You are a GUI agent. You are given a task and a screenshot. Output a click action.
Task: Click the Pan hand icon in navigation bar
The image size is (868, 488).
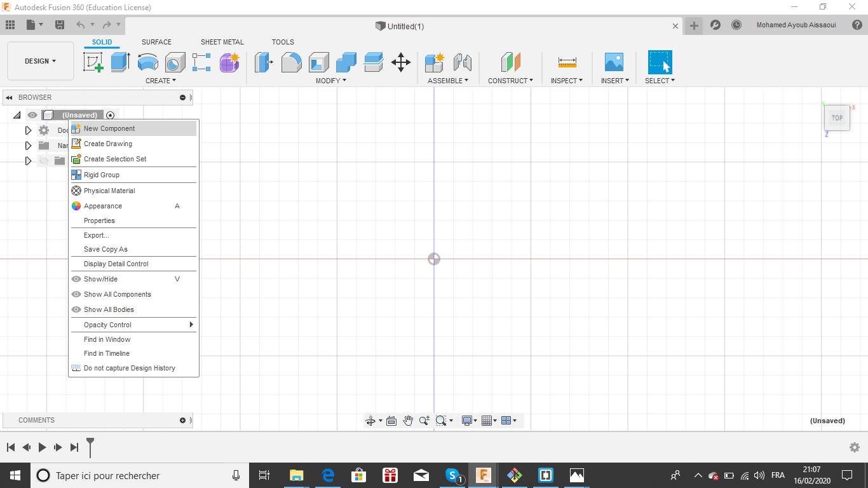408,421
